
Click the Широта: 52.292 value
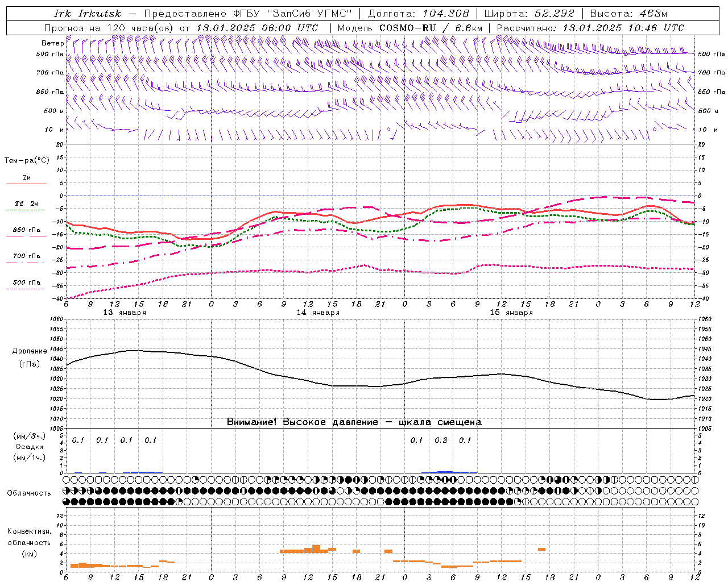[530, 14]
